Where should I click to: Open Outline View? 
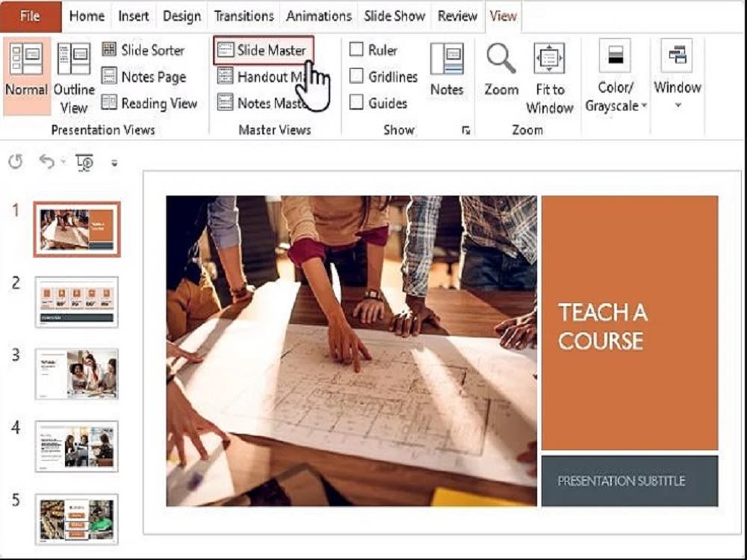(x=74, y=78)
